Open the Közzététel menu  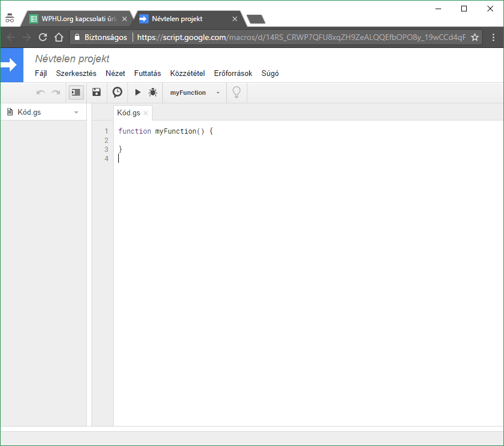click(187, 74)
